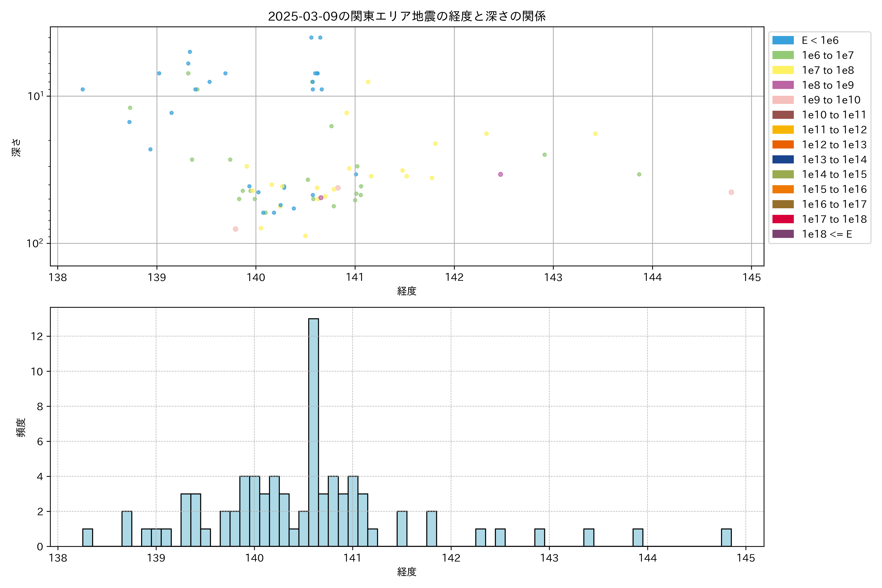Click the pink '1e9 to 1e10' legend swatch
The height and width of the screenshot is (588, 882).
[x=783, y=100]
